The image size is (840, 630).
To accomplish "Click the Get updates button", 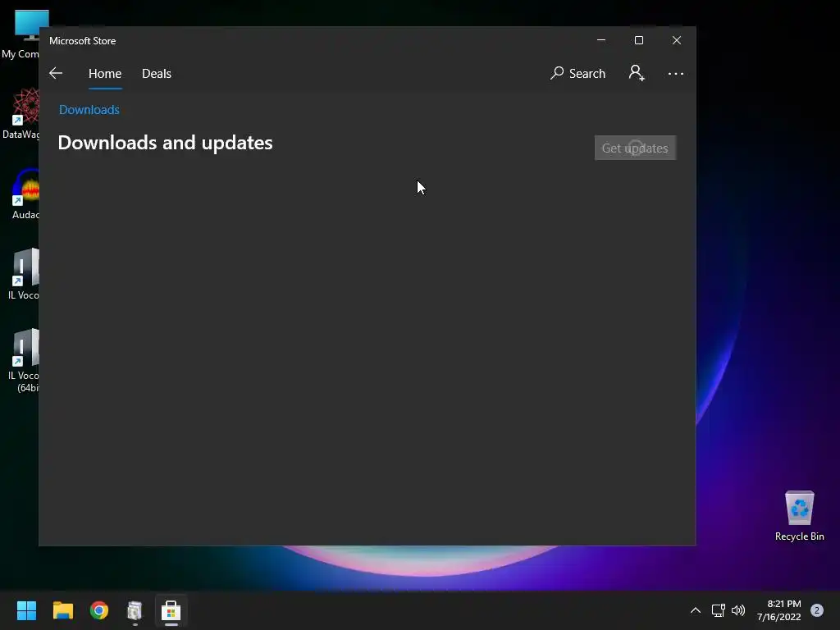I will point(636,148).
